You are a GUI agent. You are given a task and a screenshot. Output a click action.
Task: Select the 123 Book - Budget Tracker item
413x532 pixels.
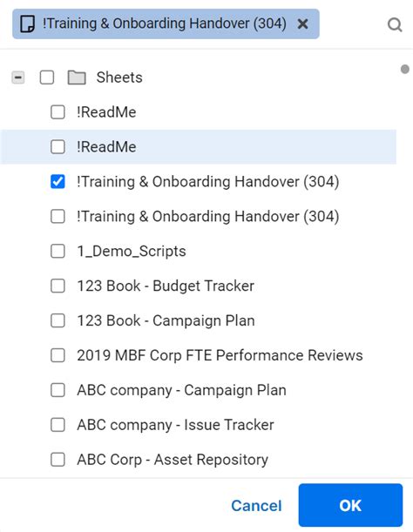166,286
